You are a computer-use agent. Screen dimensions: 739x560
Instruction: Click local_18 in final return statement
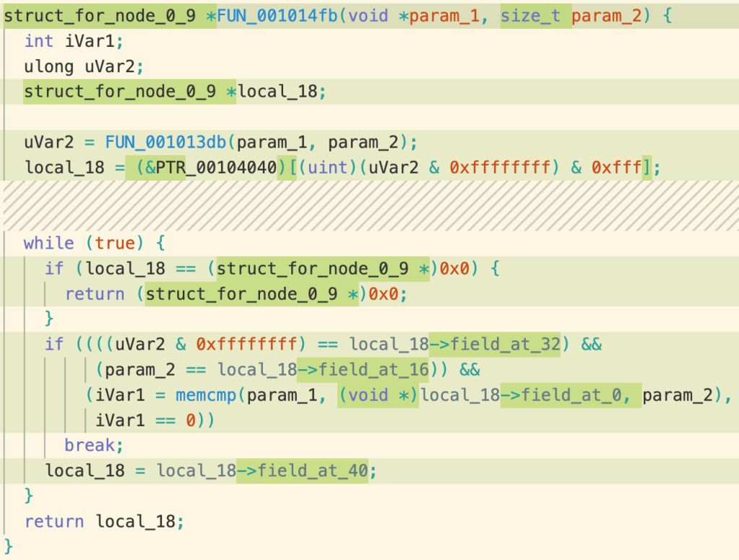click(x=135, y=521)
